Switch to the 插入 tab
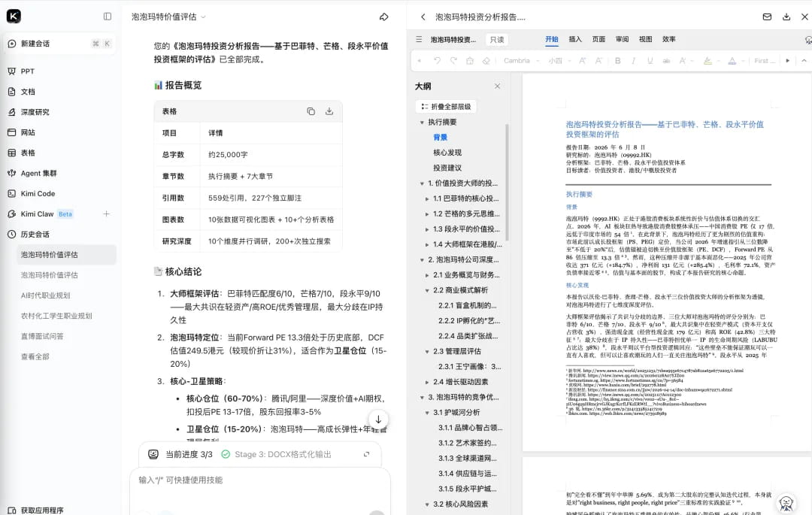The width and height of the screenshot is (812, 515). tap(575, 39)
